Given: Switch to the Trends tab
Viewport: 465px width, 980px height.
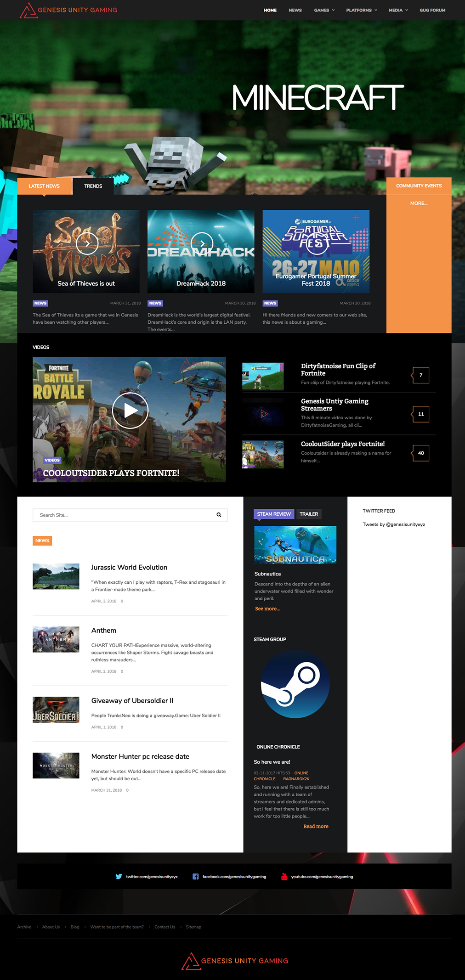Looking at the screenshot, I should tap(93, 186).
